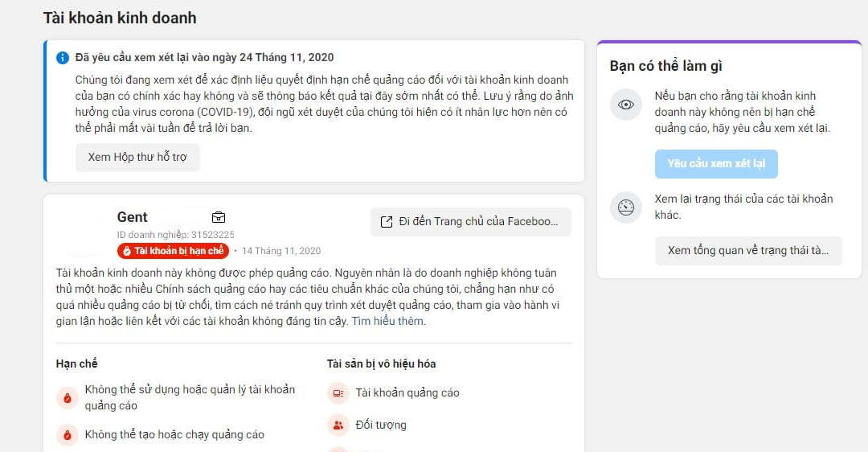The image size is (868, 452).
Task: Open Xem tổng quan về trạng thái tà... button
Action: 748,250
